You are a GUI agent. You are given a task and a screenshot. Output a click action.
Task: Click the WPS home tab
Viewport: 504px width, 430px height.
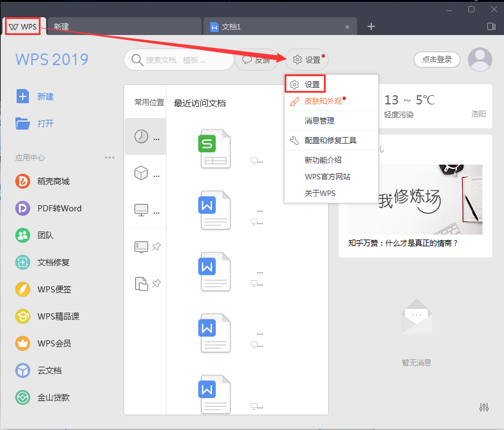pos(23,26)
